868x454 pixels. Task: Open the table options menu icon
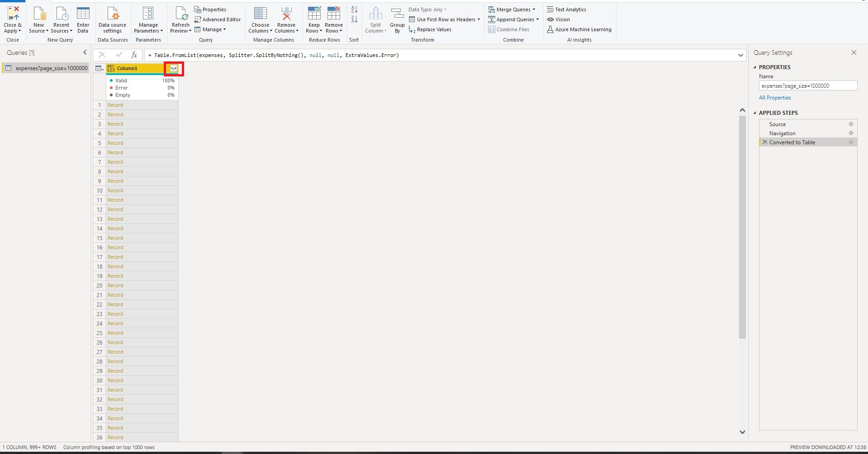pyautogui.click(x=100, y=68)
